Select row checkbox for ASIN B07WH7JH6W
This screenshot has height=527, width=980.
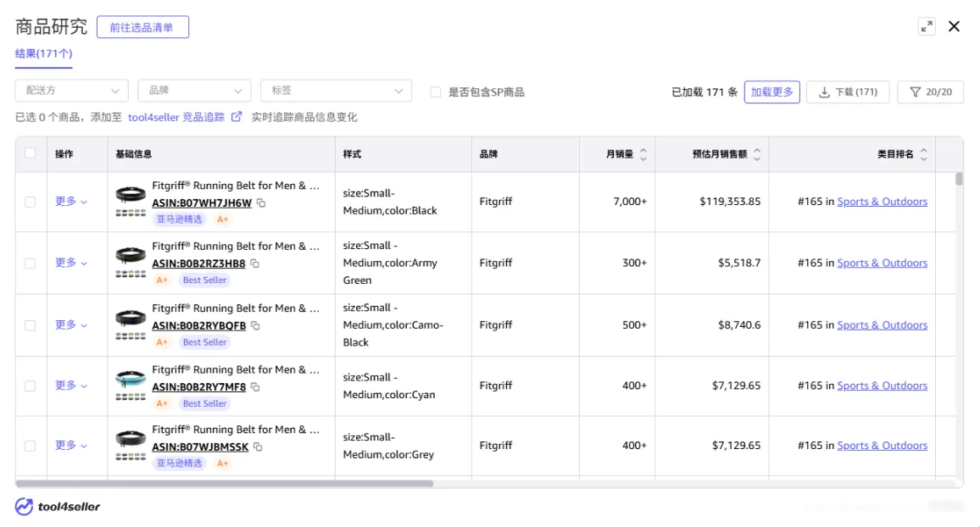[30, 202]
